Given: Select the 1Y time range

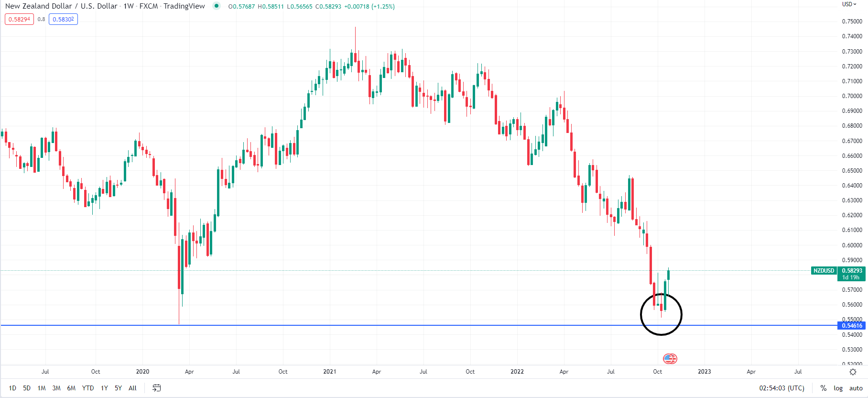Looking at the screenshot, I should tap(104, 388).
